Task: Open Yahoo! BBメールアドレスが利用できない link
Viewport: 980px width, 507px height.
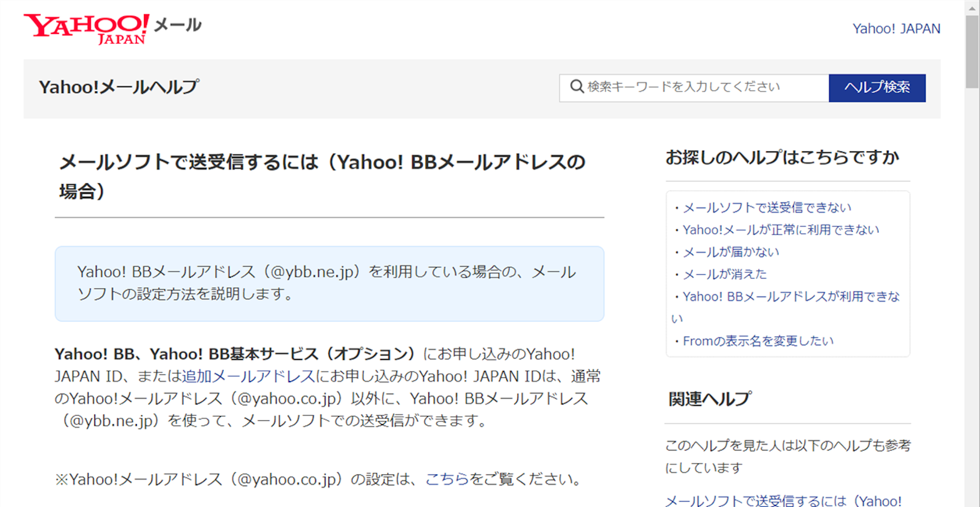Action: pyautogui.click(x=791, y=297)
